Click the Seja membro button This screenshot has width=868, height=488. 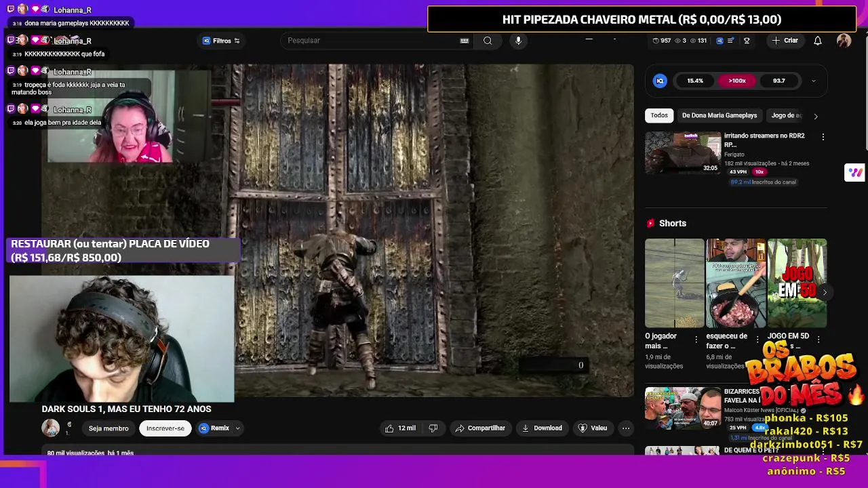coord(108,428)
